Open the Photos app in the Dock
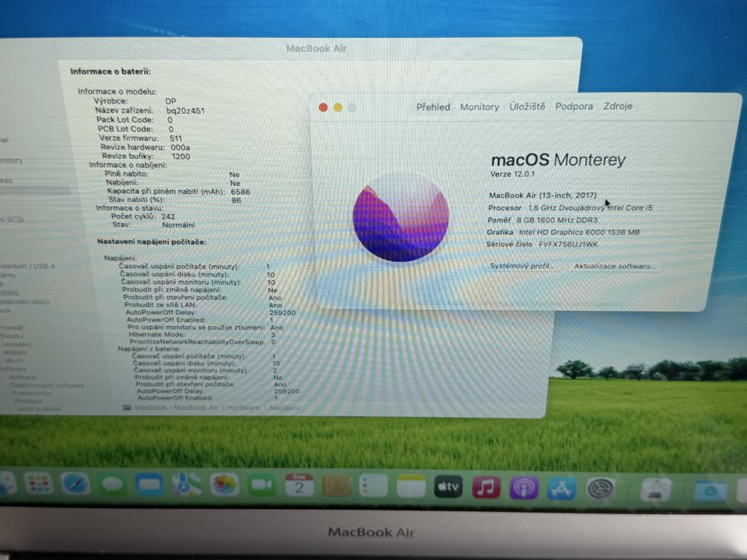747x560 pixels. coord(225,486)
